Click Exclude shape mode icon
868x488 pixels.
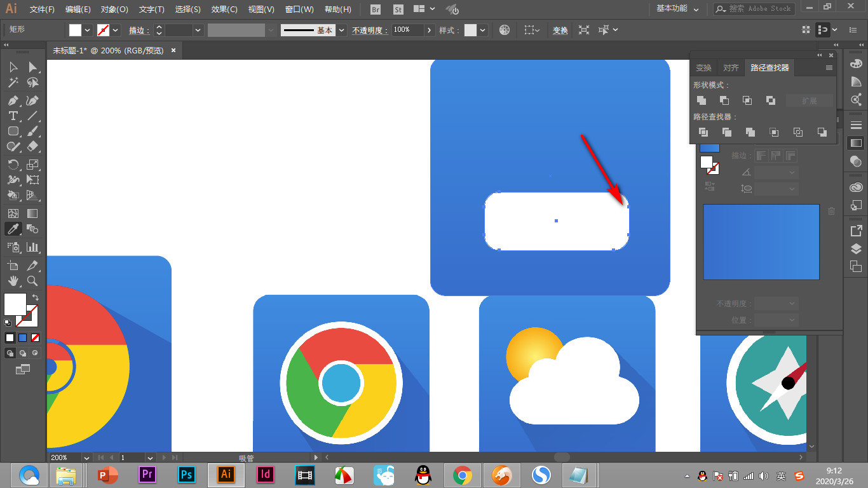(770, 100)
